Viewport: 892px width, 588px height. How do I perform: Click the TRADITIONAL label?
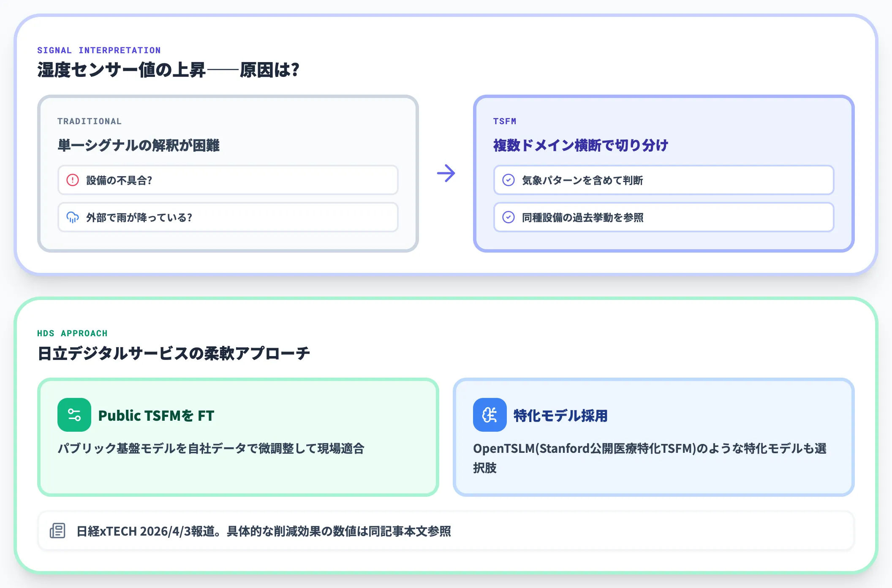click(x=90, y=121)
